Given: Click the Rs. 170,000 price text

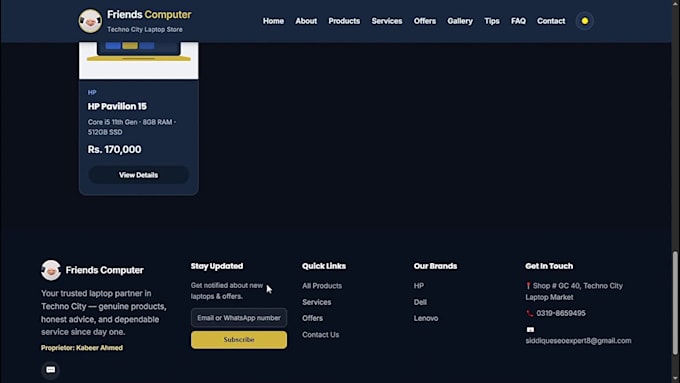Looking at the screenshot, I should tap(114, 150).
